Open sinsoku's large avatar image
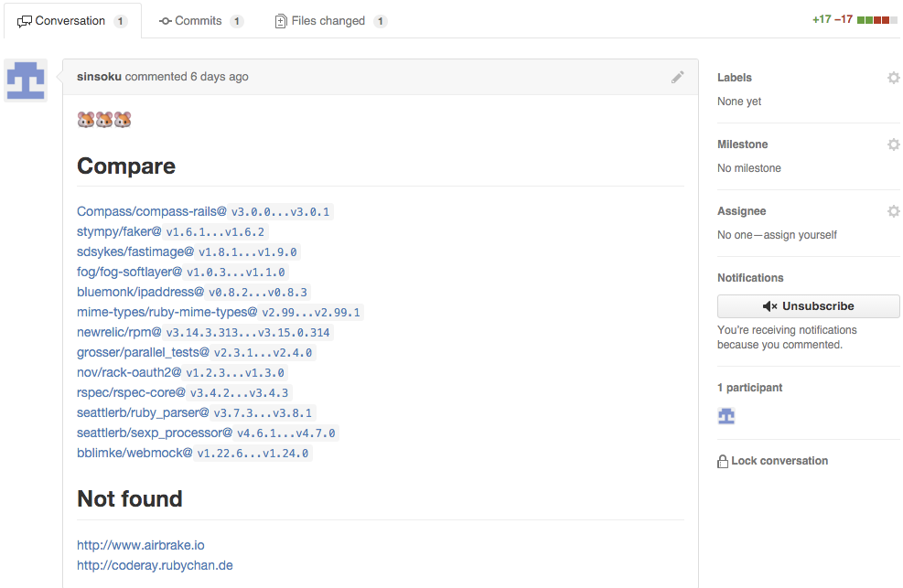Viewport: 903px width, 588px height. click(26, 80)
